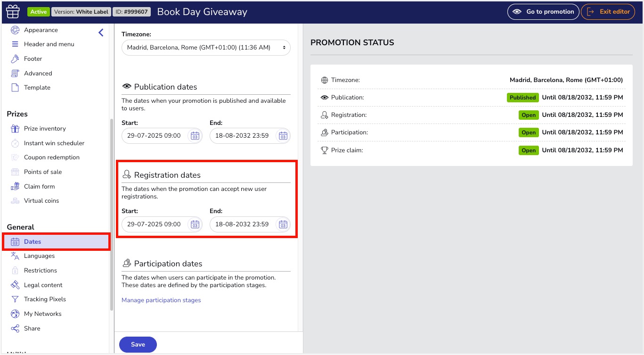This screenshot has width=644, height=355.
Task: Open calendar picker for Publication start date
Action: click(195, 136)
